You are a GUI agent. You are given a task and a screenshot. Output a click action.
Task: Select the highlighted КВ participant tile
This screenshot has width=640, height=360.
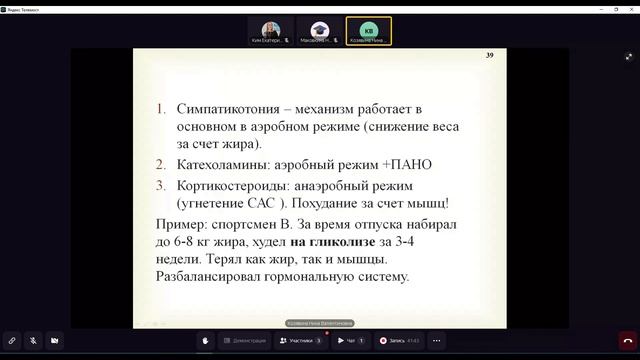pos(369,31)
